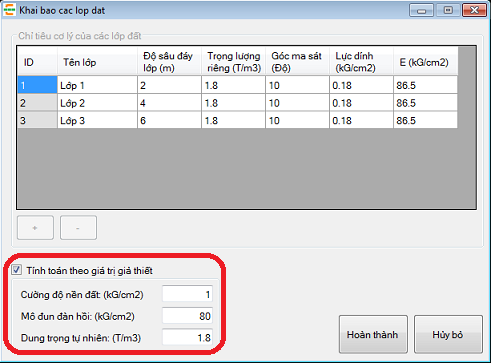491x363 pixels.
Task: Click the 'Lớp 2' name cell
Action: [97, 103]
